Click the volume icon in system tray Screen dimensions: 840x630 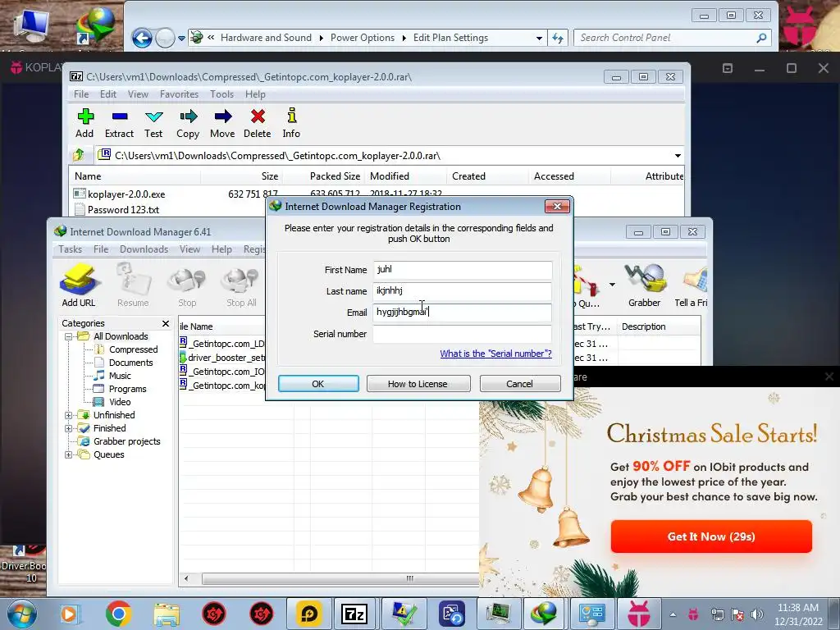pyautogui.click(x=757, y=614)
